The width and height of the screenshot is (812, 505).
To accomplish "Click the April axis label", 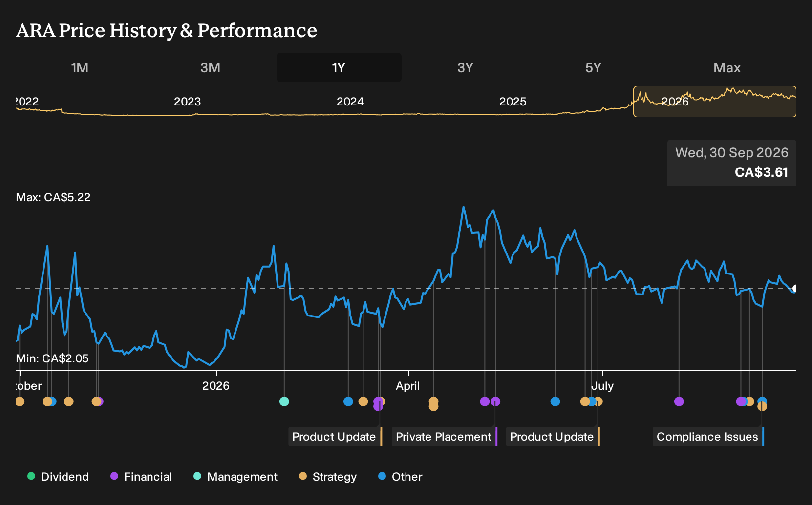I will 407,386.
